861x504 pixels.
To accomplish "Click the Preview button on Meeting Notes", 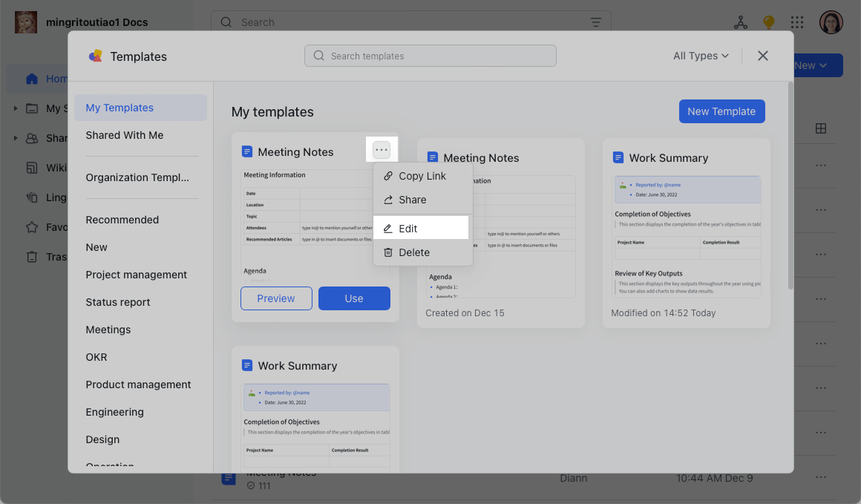I will (x=276, y=298).
